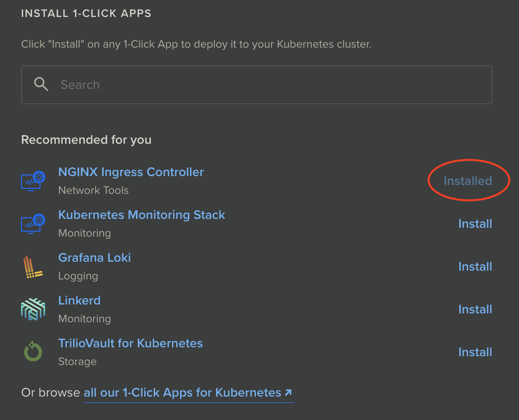Image resolution: width=519 pixels, height=420 pixels.
Task: Open the Linkerd app link
Action: pos(80,300)
